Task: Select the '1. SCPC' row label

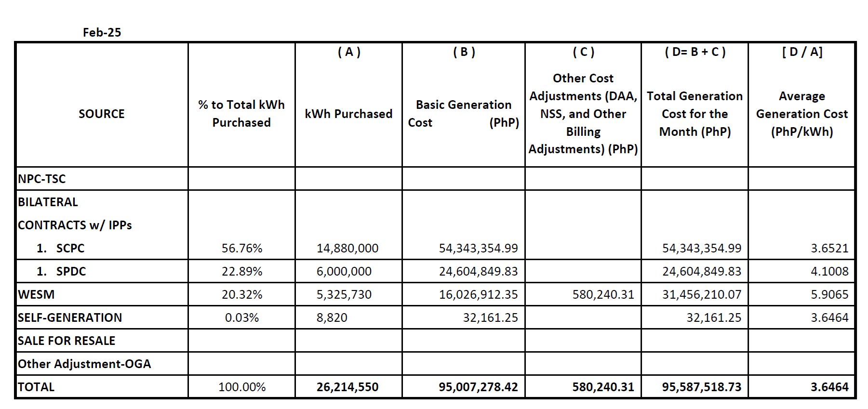Action: click(61, 248)
